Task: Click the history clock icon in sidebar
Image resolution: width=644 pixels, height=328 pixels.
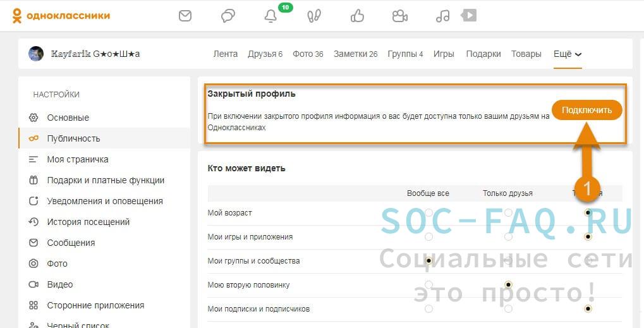Action: click(33, 222)
